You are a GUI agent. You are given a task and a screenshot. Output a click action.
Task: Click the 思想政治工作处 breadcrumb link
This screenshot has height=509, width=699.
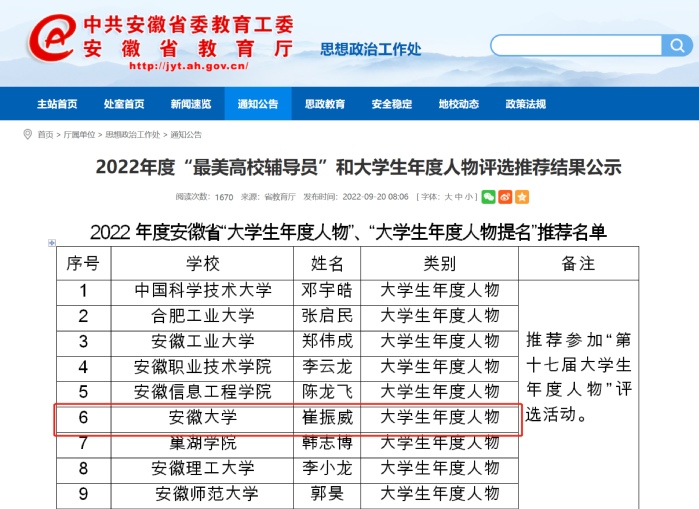tap(133, 134)
